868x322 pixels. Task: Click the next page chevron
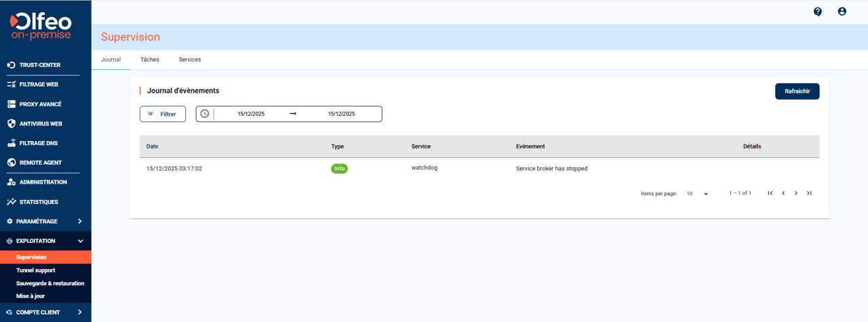click(x=796, y=193)
